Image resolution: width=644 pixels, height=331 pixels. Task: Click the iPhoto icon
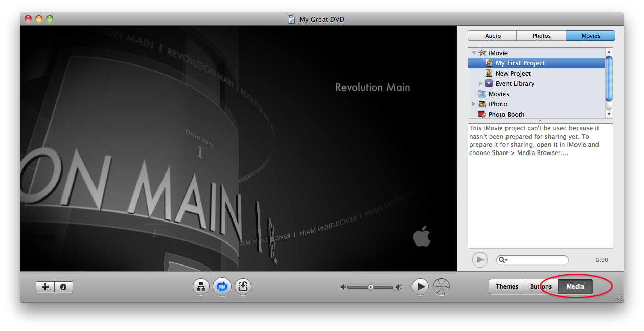(x=482, y=104)
